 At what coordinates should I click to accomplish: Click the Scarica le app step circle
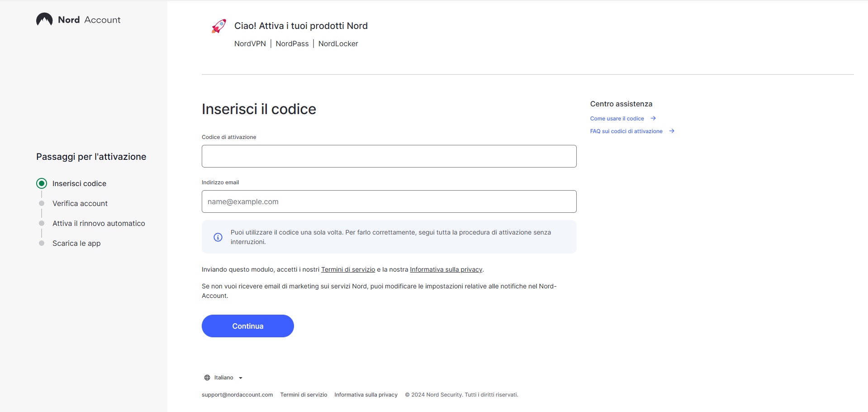[41, 243]
